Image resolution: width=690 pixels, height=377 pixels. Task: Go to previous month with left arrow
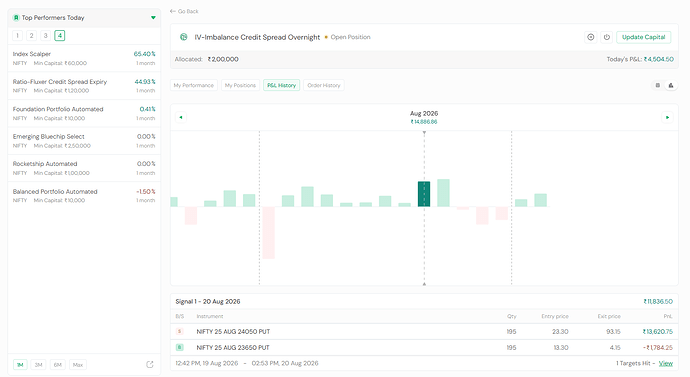[180, 117]
